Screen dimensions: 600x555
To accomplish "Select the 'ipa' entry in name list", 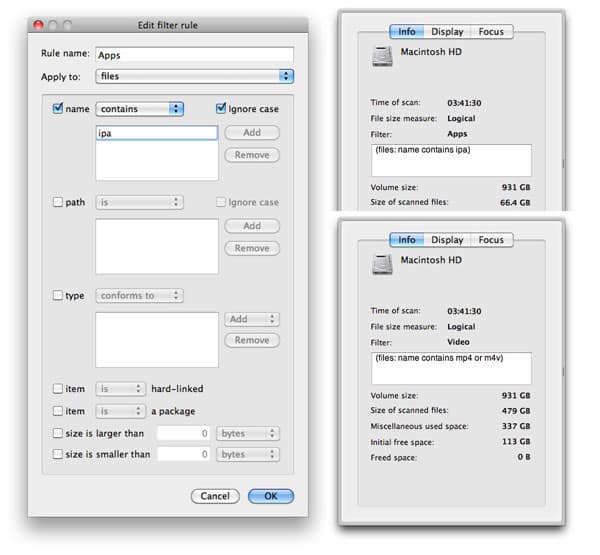I will click(x=157, y=133).
